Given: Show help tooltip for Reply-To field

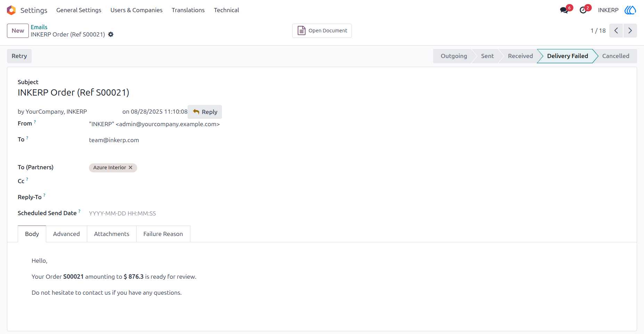Looking at the screenshot, I should pyautogui.click(x=44, y=195).
